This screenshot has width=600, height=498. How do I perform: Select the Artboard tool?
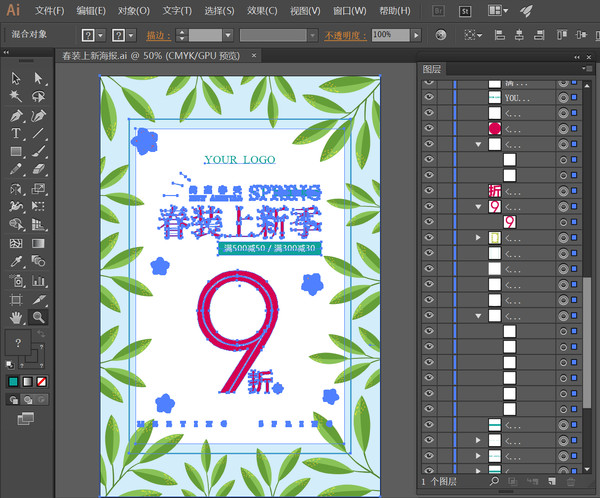pyautogui.click(x=16, y=299)
